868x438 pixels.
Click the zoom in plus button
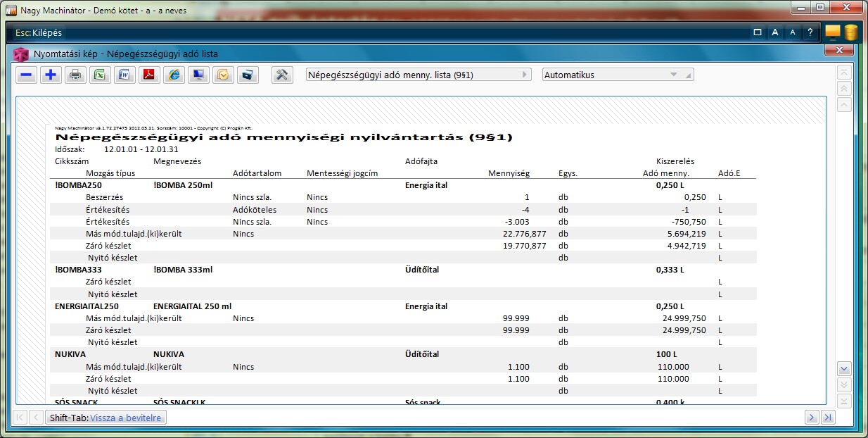pos(51,75)
